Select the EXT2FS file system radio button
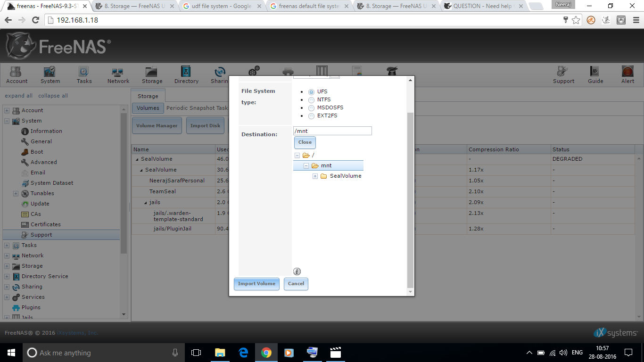 point(311,116)
